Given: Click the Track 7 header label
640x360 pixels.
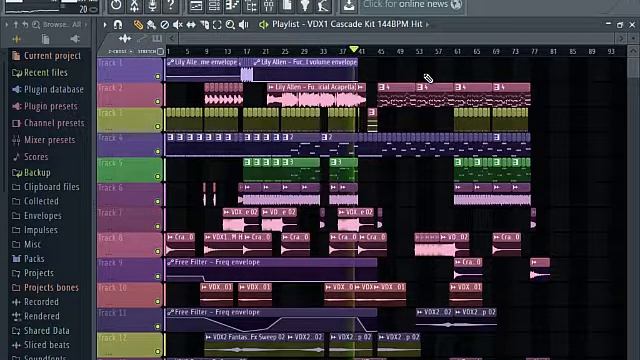Looking at the screenshot, I should click(x=130, y=219).
